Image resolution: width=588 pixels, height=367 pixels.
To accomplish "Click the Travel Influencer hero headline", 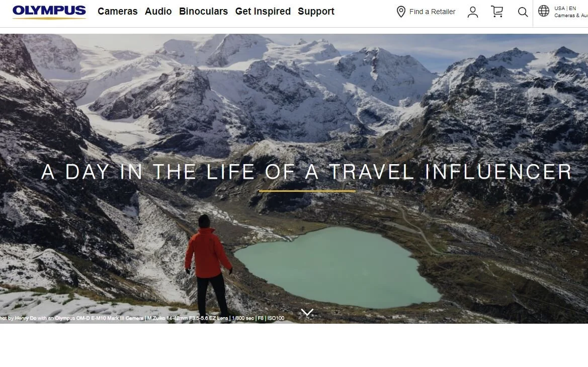I will point(306,172).
